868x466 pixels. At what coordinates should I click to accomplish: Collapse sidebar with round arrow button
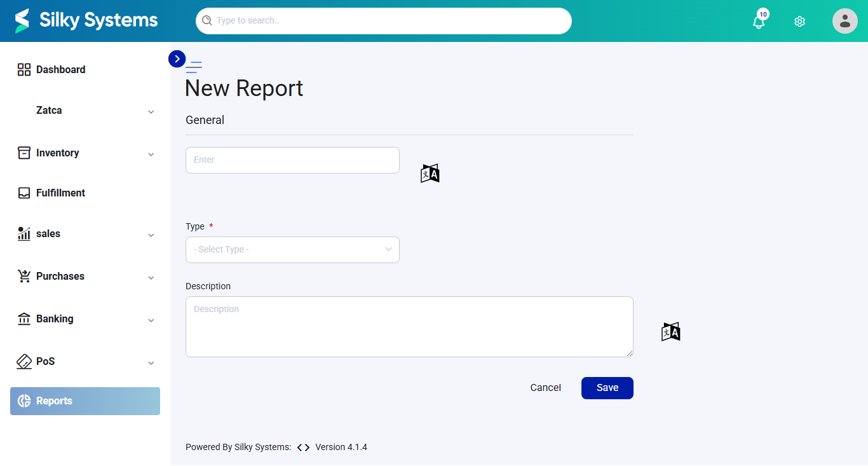177,58
